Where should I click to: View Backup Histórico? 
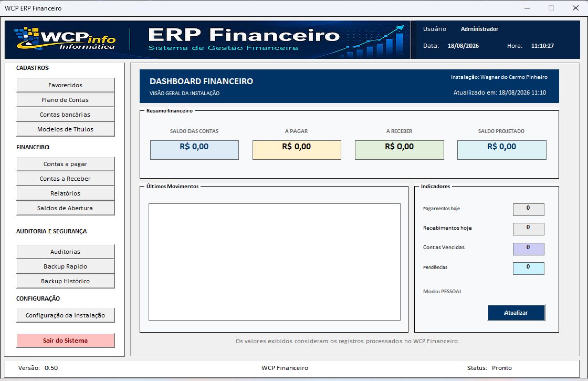(x=65, y=281)
